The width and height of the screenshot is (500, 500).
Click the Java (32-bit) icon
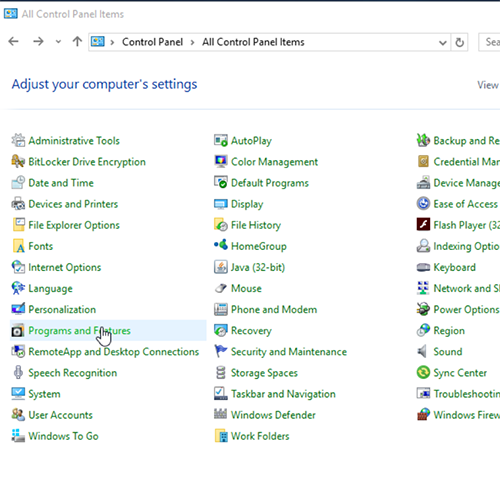click(221, 267)
